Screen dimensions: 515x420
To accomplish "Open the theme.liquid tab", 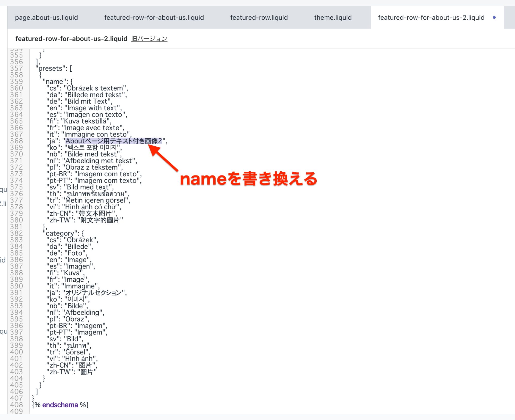I will 333,18.
